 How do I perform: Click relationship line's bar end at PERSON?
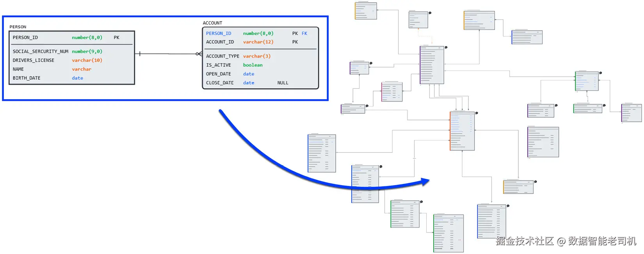tap(140, 54)
